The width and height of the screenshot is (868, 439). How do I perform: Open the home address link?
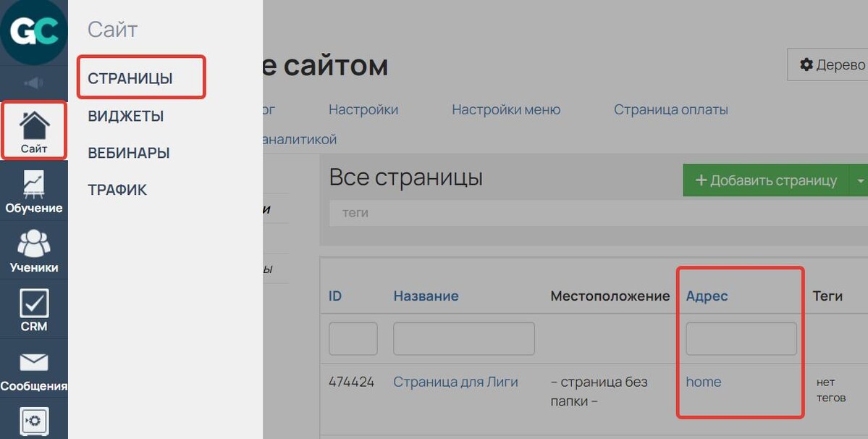pos(703,382)
